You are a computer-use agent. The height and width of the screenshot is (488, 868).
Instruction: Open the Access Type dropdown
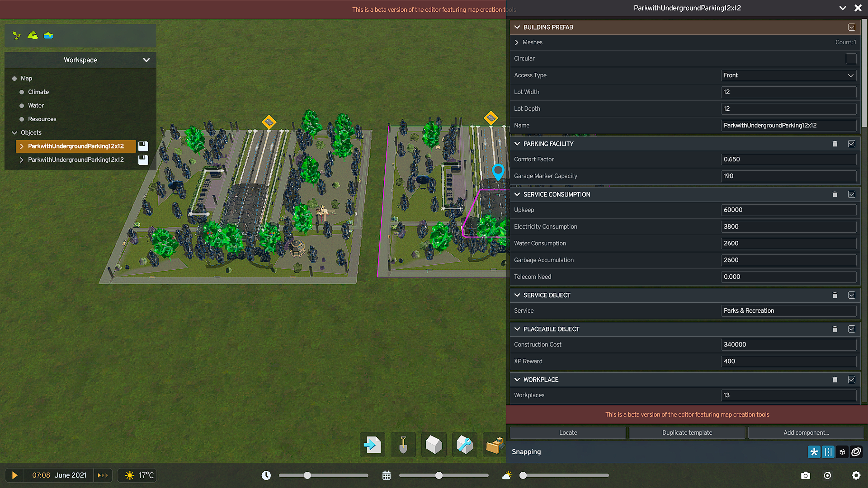tap(788, 75)
